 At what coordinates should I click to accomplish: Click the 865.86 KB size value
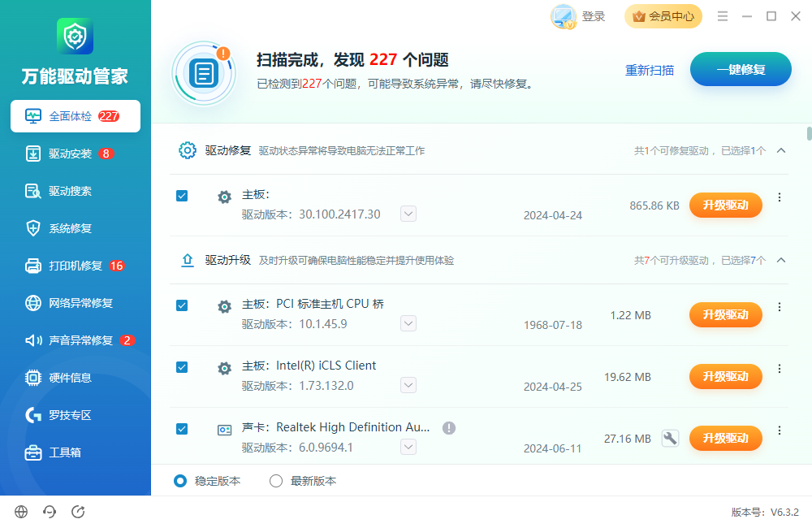[x=654, y=206]
